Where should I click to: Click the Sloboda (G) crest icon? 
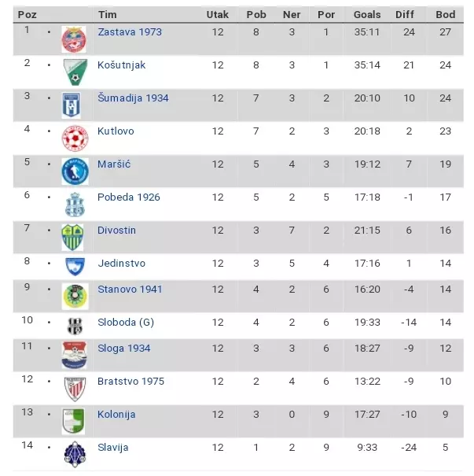[x=75, y=326]
